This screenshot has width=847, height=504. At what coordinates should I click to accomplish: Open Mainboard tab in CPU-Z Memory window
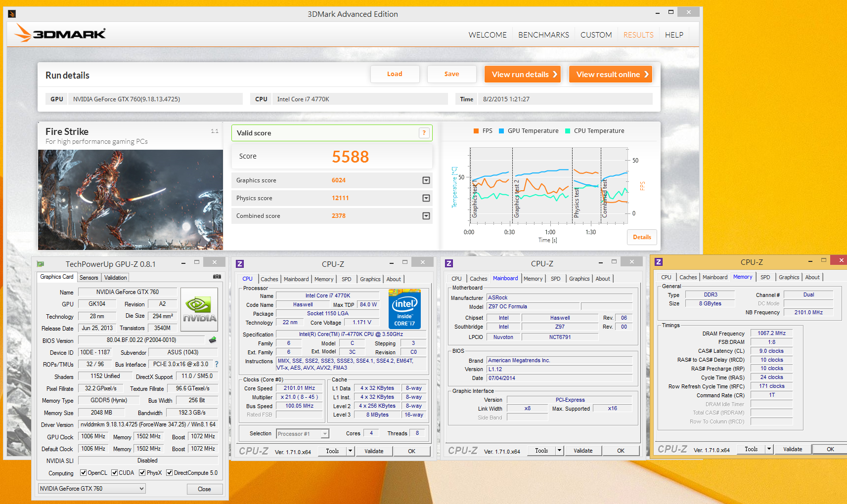(x=714, y=277)
